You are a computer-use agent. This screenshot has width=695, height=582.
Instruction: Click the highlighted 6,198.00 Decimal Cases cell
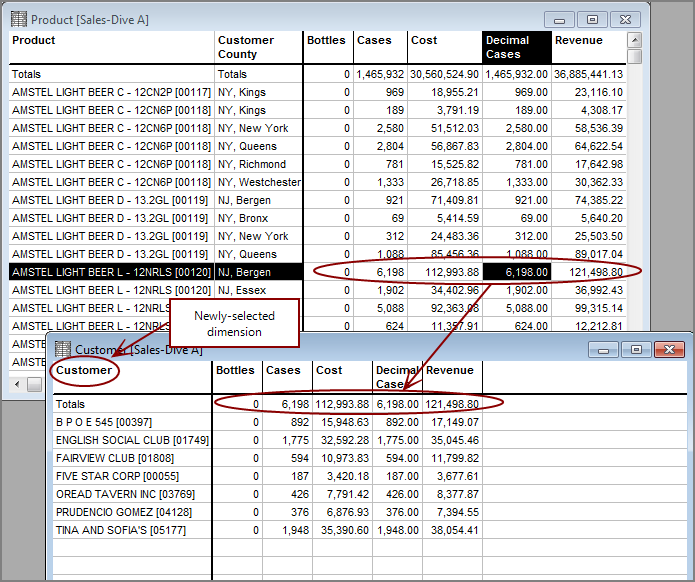click(x=517, y=272)
